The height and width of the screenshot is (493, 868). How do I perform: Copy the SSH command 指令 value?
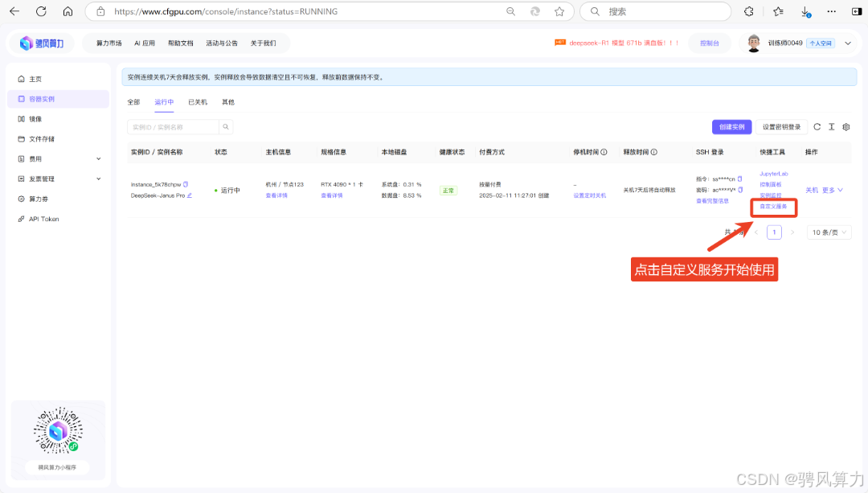coord(739,179)
